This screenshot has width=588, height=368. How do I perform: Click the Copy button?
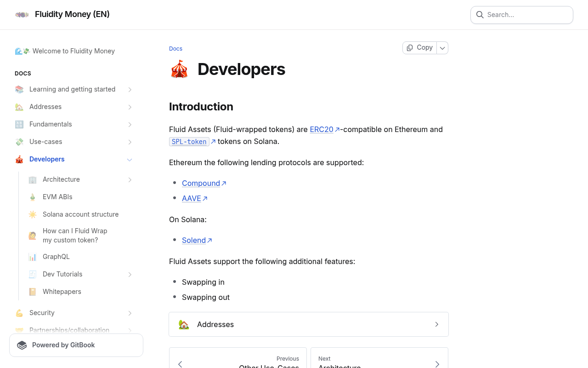(x=419, y=48)
